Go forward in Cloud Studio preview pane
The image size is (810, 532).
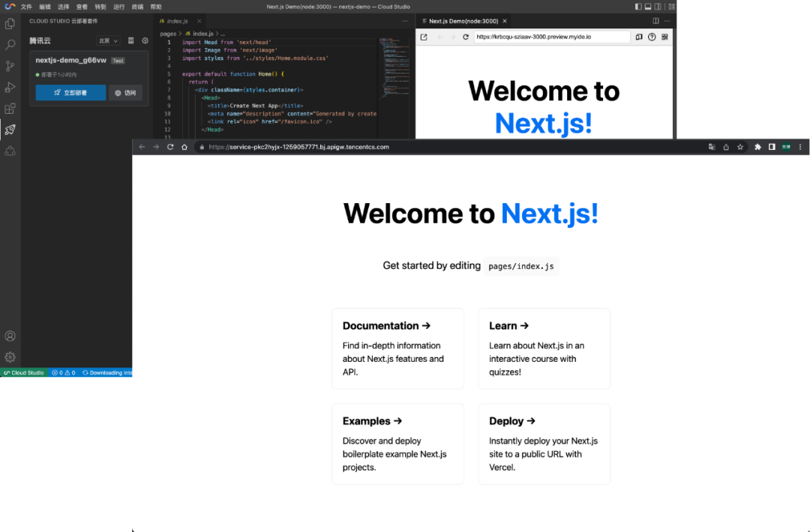click(x=452, y=37)
